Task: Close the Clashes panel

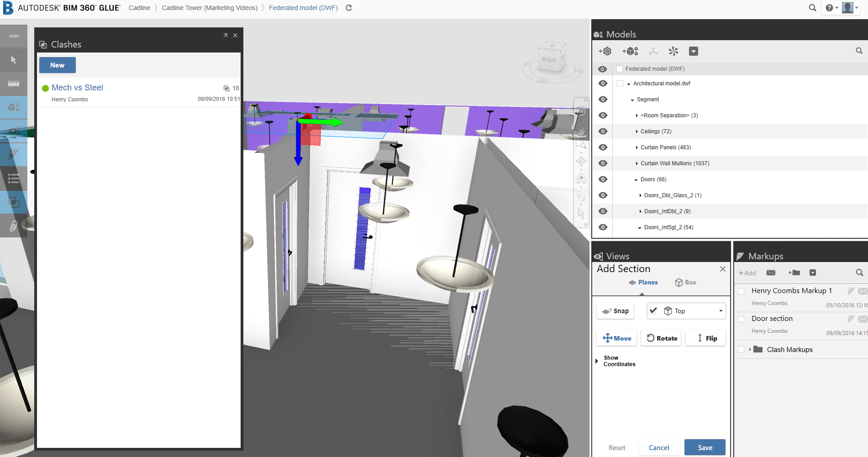Action: coord(236,36)
